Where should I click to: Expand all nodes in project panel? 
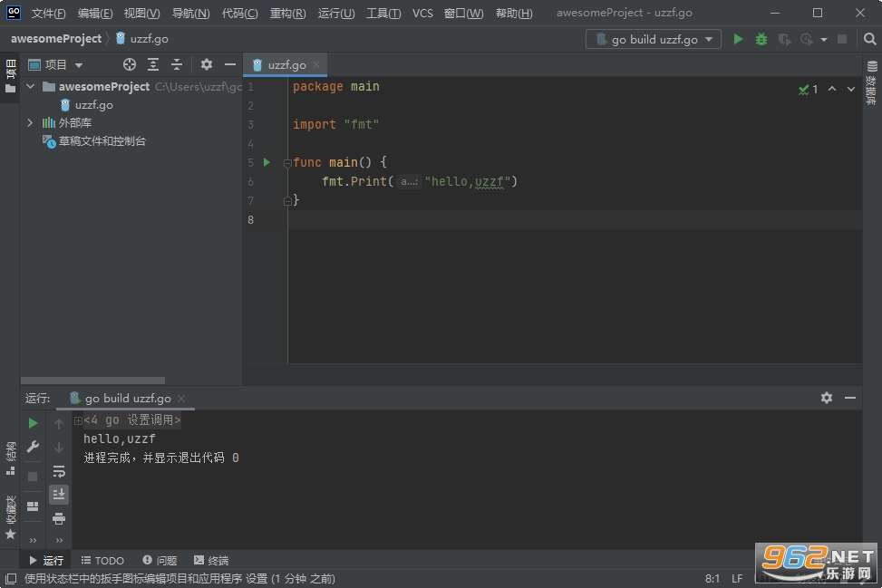153,64
